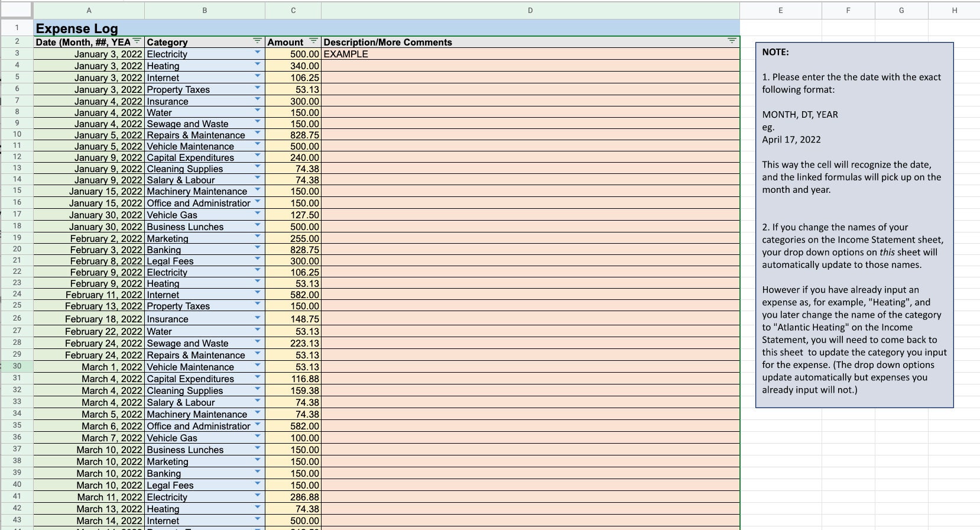This screenshot has width=980, height=530.
Task: Open the filter icon in Date header
Action: pyautogui.click(x=137, y=41)
